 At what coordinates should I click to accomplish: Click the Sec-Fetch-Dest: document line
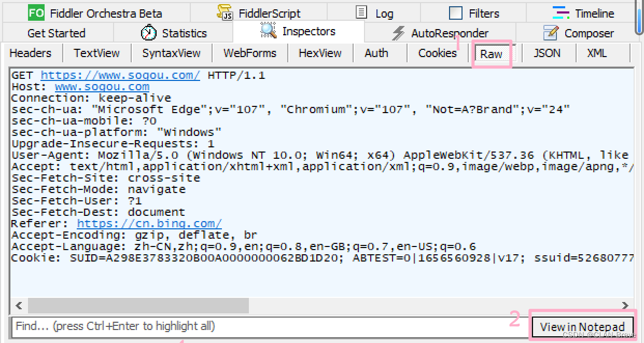[x=99, y=212]
